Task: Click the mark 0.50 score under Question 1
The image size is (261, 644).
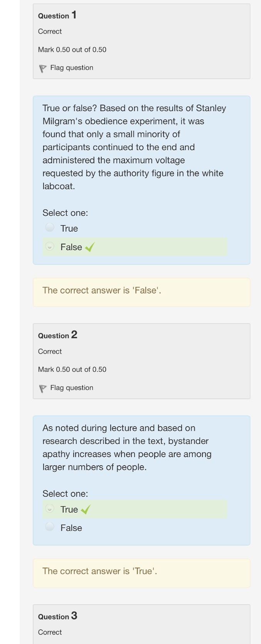Action: coord(72,49)
